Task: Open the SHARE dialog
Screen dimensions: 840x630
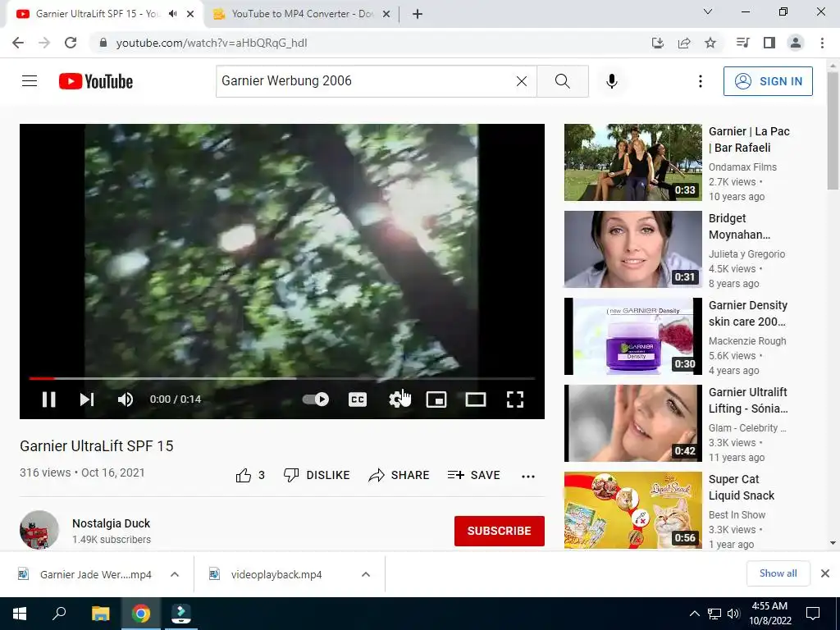Action: 399,475
